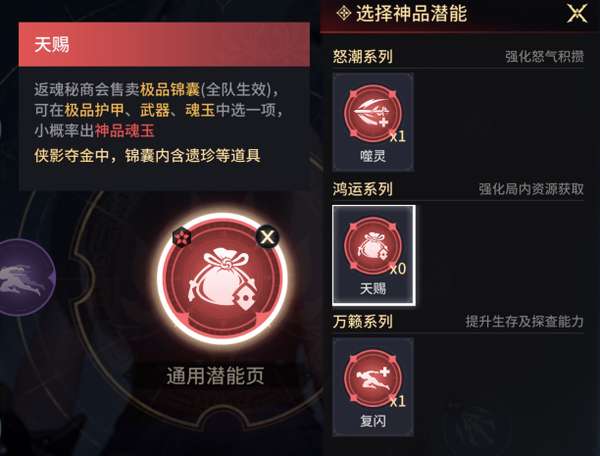Screen dimensions: 600x456
Task: Click the 通用潜能页 label
Action: coord(215,376)
